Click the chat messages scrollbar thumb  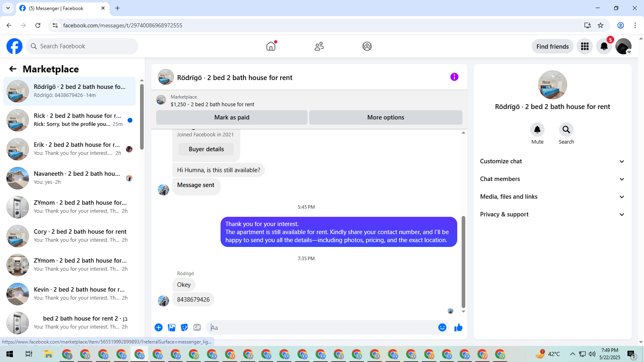click(463, 261)
